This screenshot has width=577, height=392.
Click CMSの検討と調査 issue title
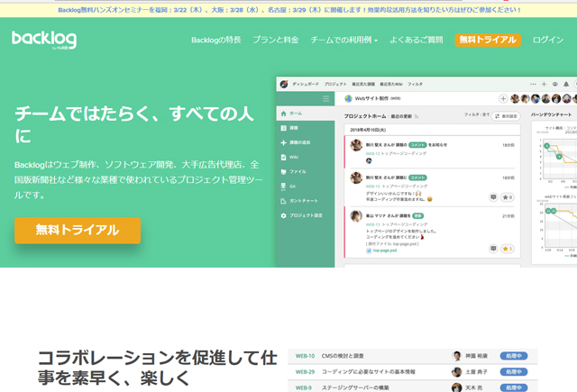point(343,356)
